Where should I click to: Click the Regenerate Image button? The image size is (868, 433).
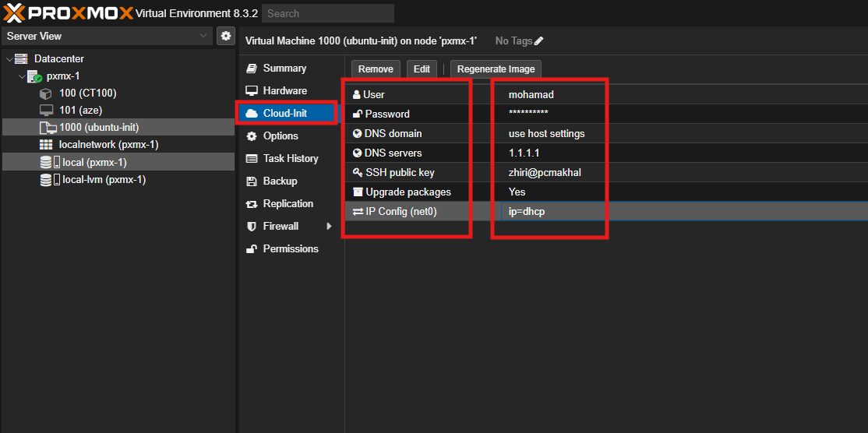[x=496, y=69]
